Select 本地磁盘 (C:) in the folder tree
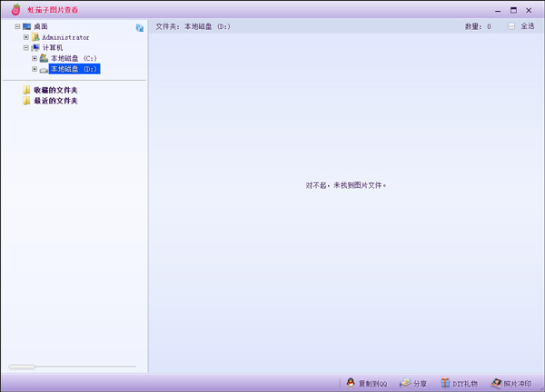This screenshot has height=392, width=545. (74, 58)
